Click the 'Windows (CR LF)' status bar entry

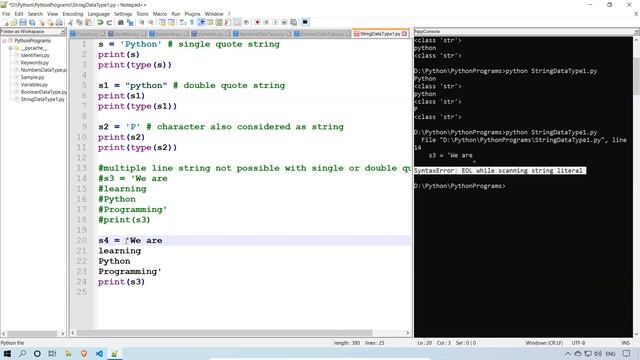(x=544, y=343)
